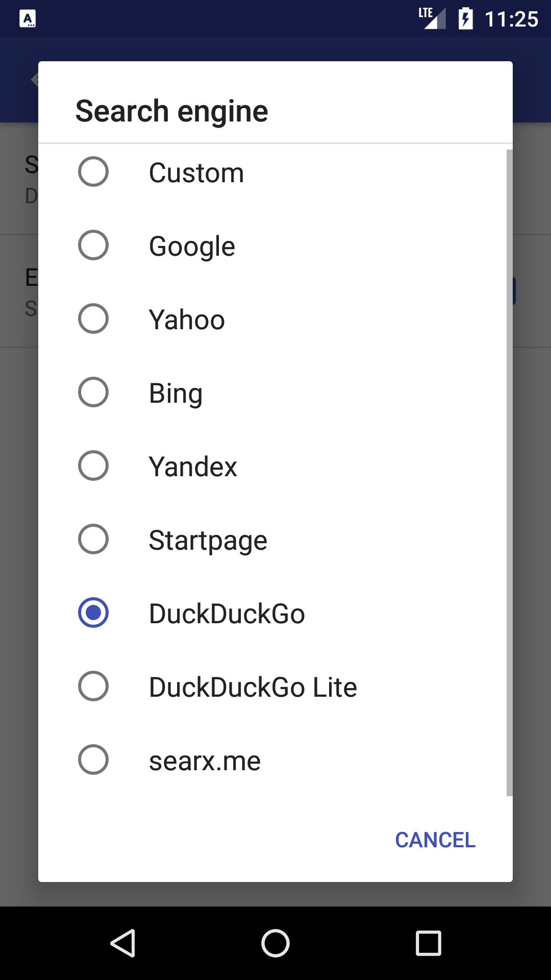Select DuckDuckGo Lite radio button
The image size is (551, 980).
point(93,687)
